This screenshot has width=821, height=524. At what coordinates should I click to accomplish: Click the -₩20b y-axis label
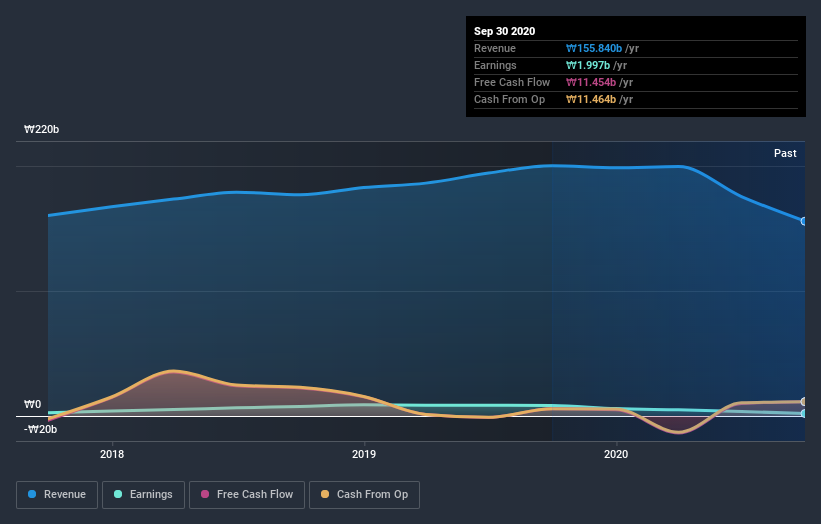click(40, 429)
